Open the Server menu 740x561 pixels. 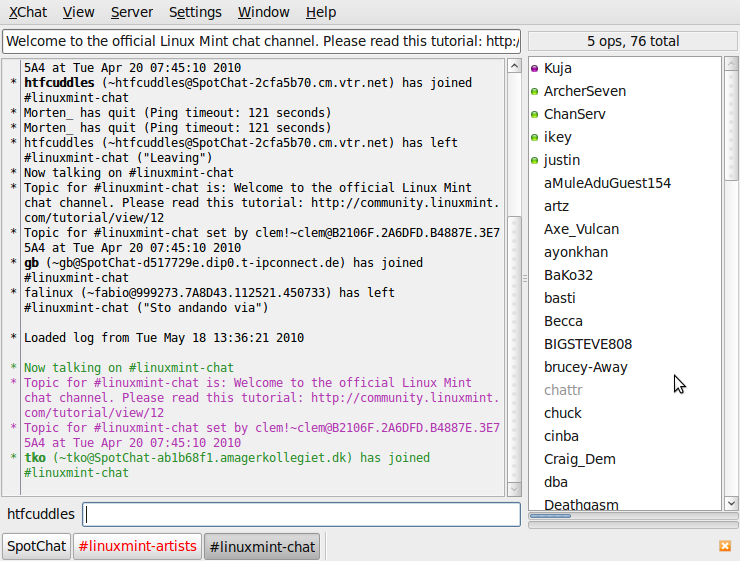click(x=132, y=12)
